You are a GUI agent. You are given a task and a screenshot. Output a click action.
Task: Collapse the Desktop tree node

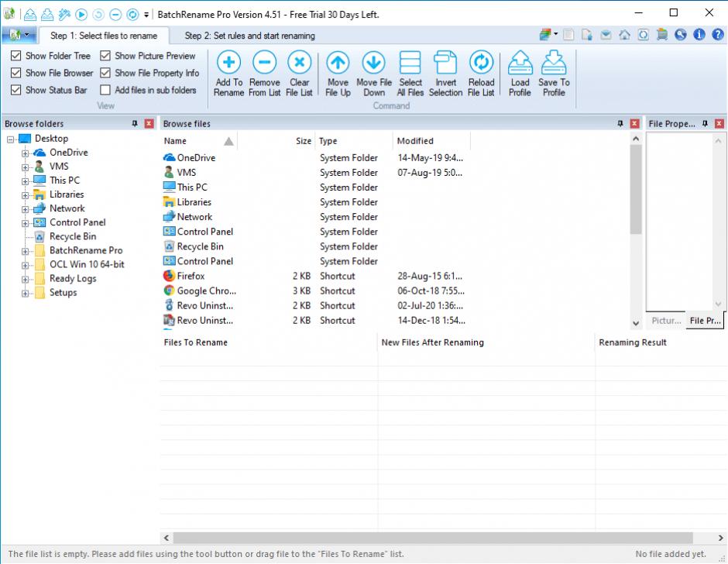point(10,139)
